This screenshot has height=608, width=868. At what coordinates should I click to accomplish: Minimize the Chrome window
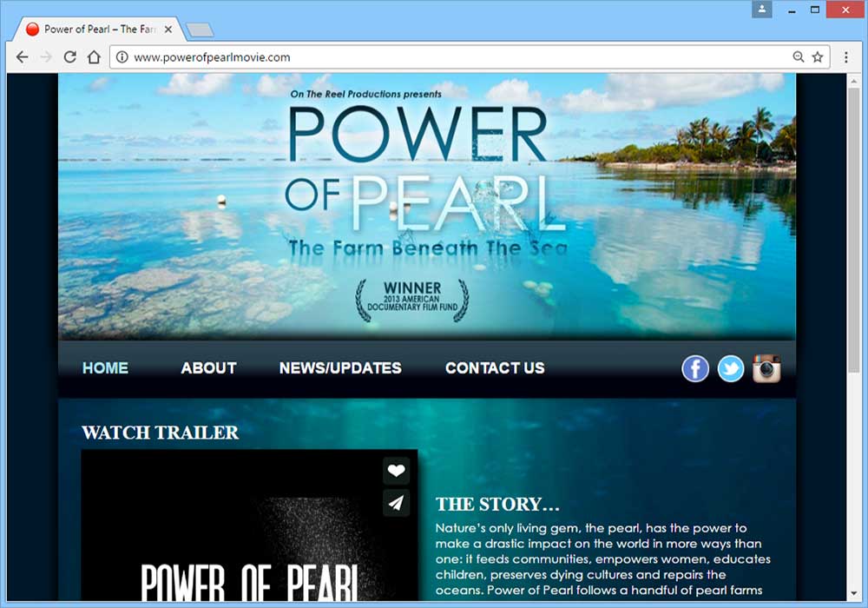click(792, 10)
